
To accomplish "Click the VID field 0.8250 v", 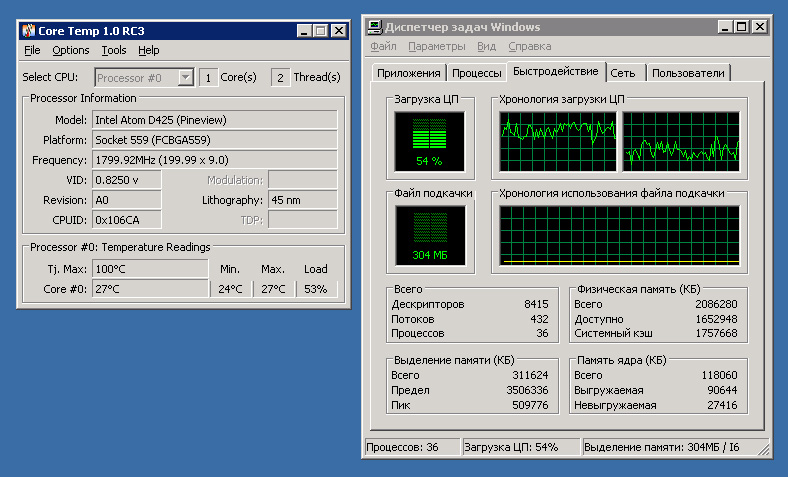I will (x=127, y=180).
